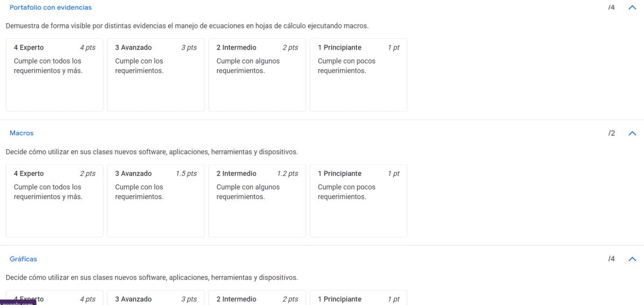Select 4 Experto 2 pts in Macros
Viewport: 644px width, 305px height.
pos(54,200)
